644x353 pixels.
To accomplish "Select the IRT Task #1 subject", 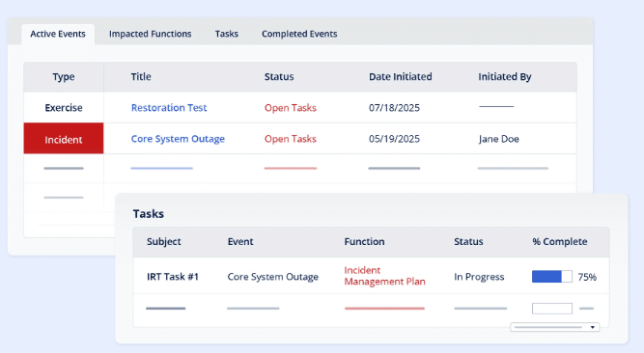I will 173,277.
